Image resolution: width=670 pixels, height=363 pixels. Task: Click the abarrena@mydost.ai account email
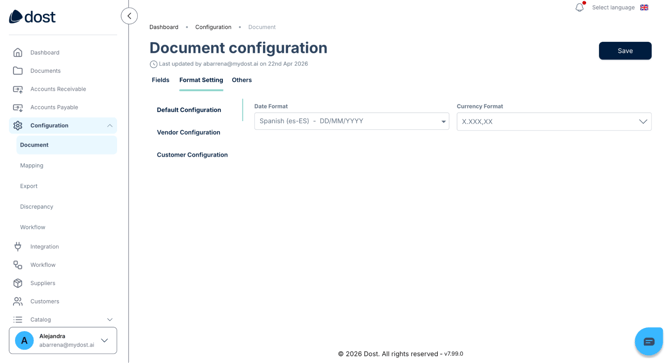point(67,345)
